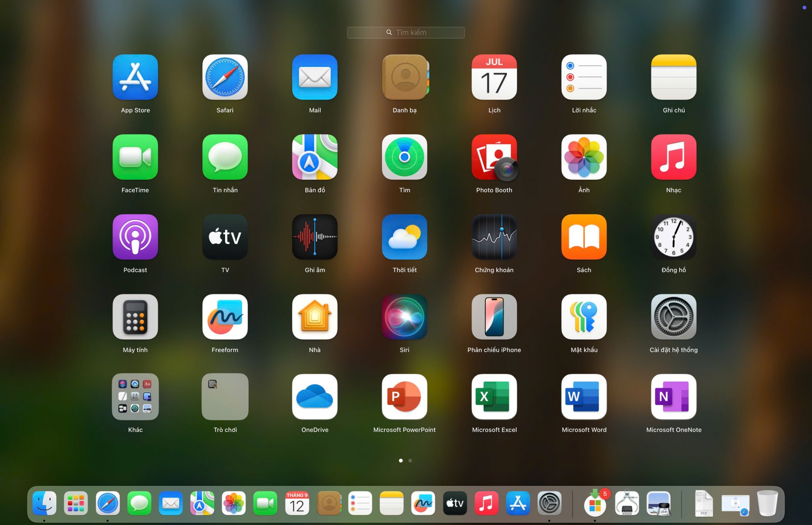Open Lời nhắc reminders app in Launchpad
812x525 pixels.
point(584,77)
